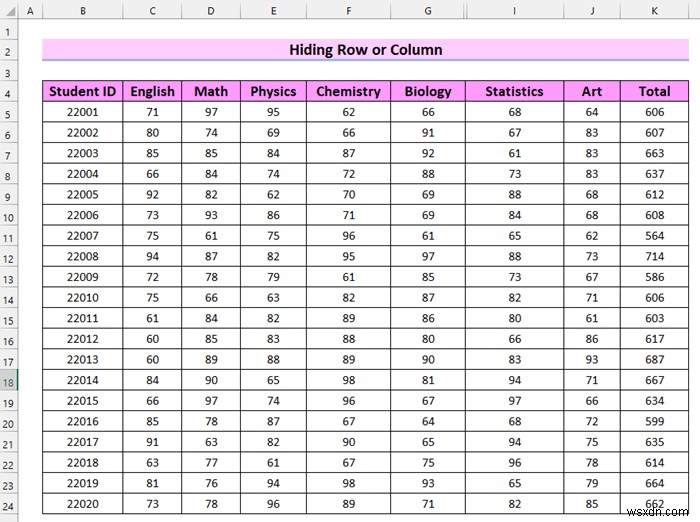Select Math score 61 for 22007
The image size is (700, 522).
(x=211, y=236)
